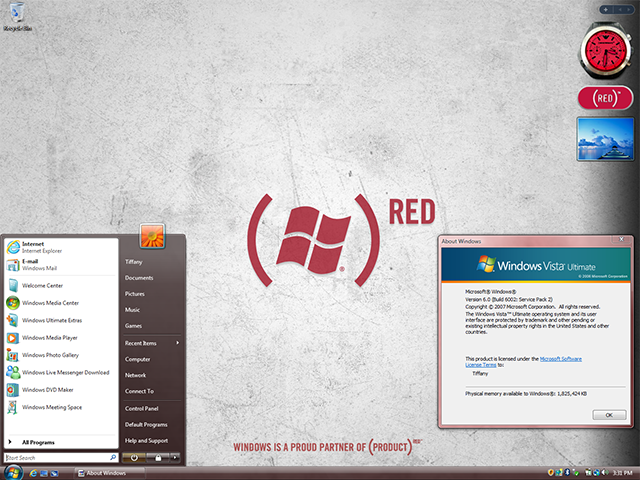Open Help and Support
640x480 pixels.
146,440
